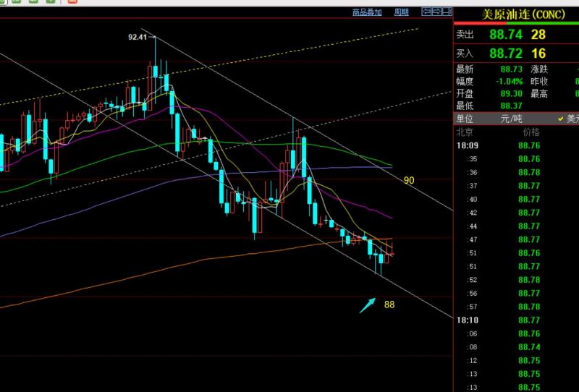The width and height of the screenshot is (579, 392).
Task: Click the yellow 88 annotation on chart
Action: click(389, 304)
